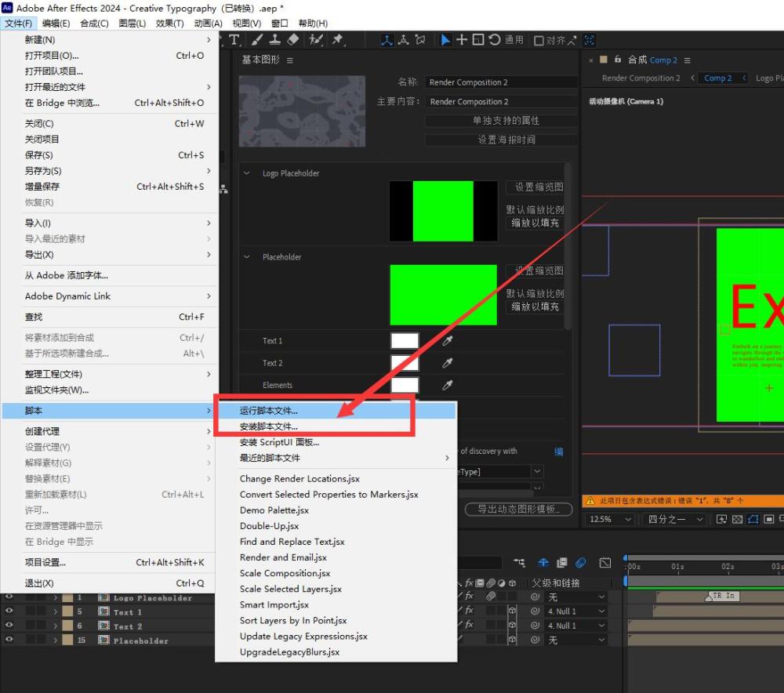Choose 运行脚本文件... from script submenu
This screenshot has height=693, width=784.
click(336, 411)
